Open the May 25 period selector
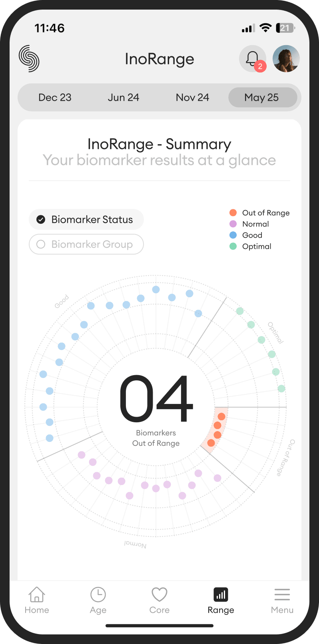 (261, 97)
